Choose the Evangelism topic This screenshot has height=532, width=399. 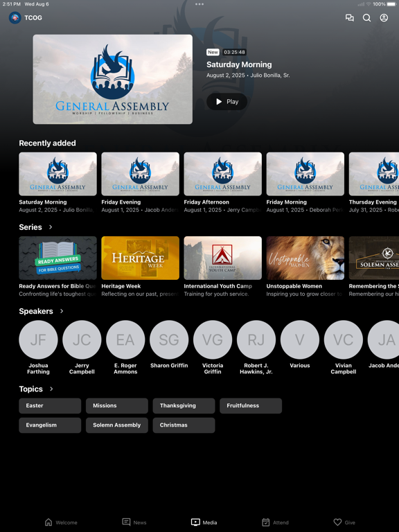pyautogui.click(x=50, y=425)
